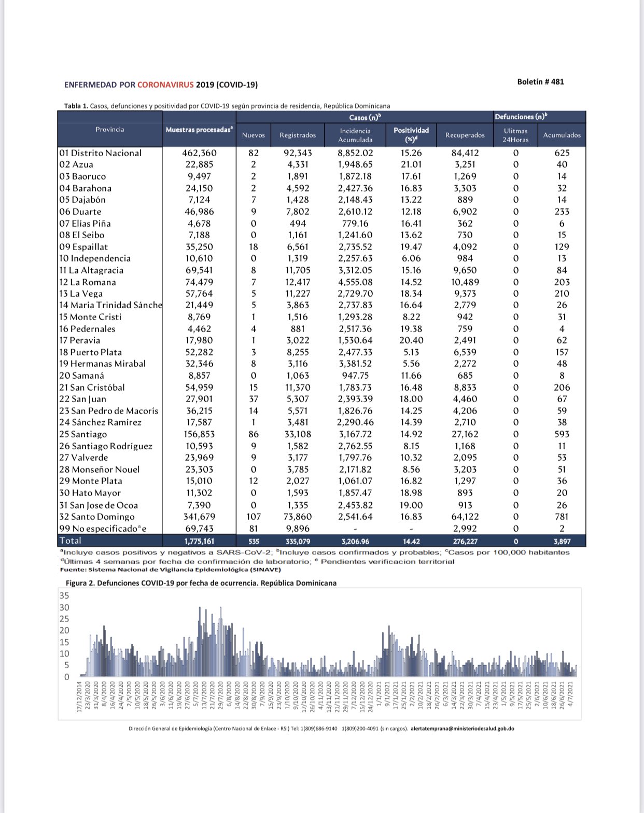
Task: Click new cases value 107 for Santo Domingo
Action: [x=254, y=517]
